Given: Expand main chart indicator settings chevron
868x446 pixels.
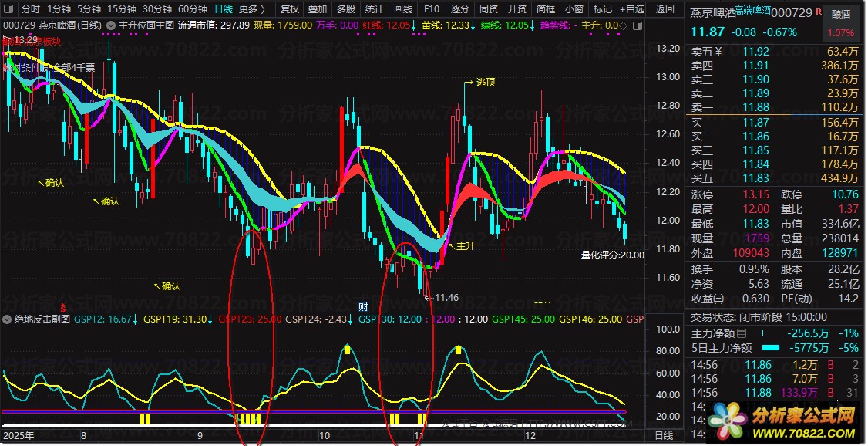Looking at the screenshot, I should (111, 25).
